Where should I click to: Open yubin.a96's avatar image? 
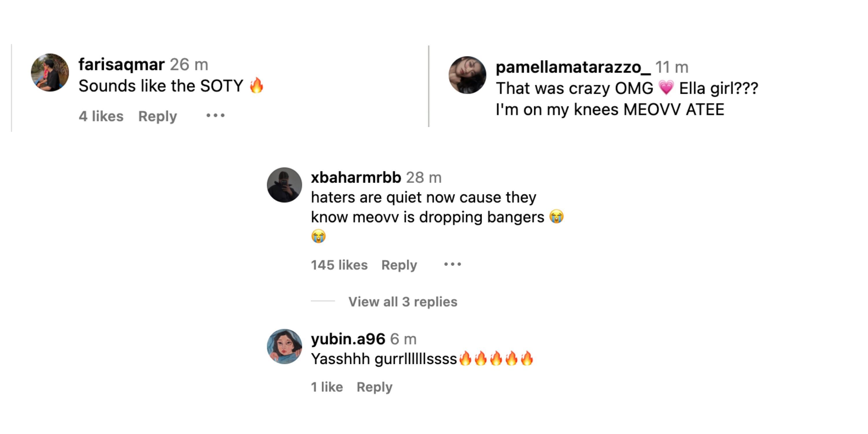(x=284, y=346)
